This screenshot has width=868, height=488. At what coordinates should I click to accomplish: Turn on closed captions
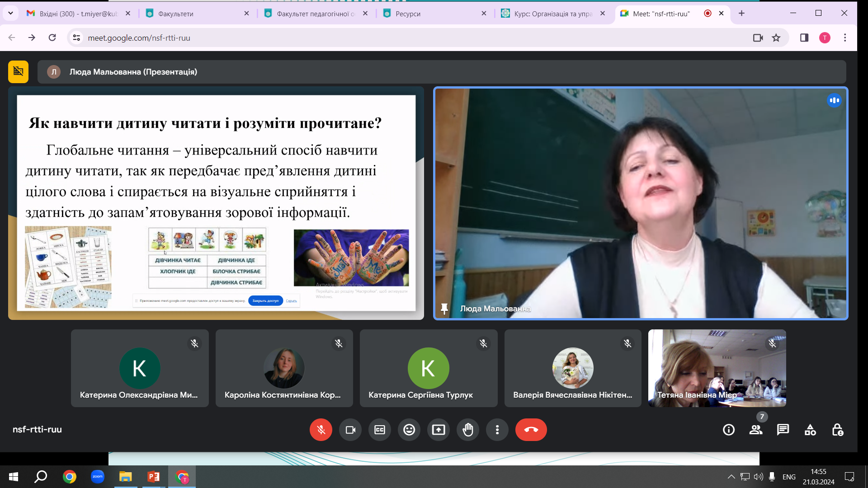[x=380, y=430]
